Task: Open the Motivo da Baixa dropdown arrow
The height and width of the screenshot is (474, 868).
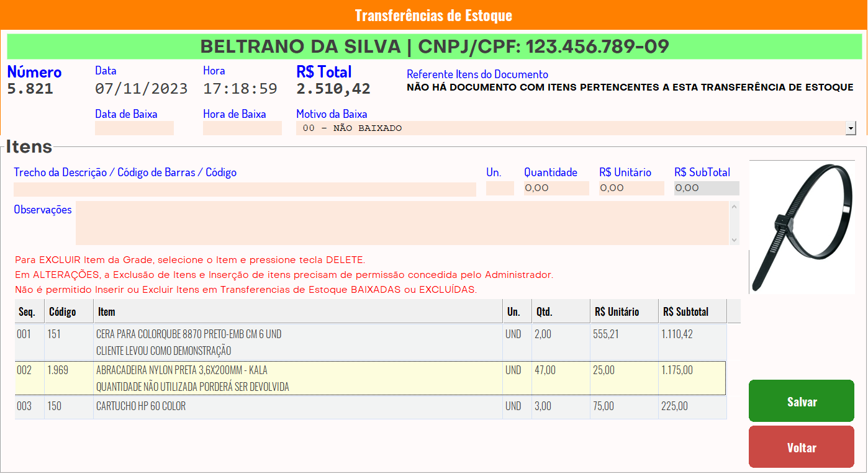Action: (x=851, y=128)
